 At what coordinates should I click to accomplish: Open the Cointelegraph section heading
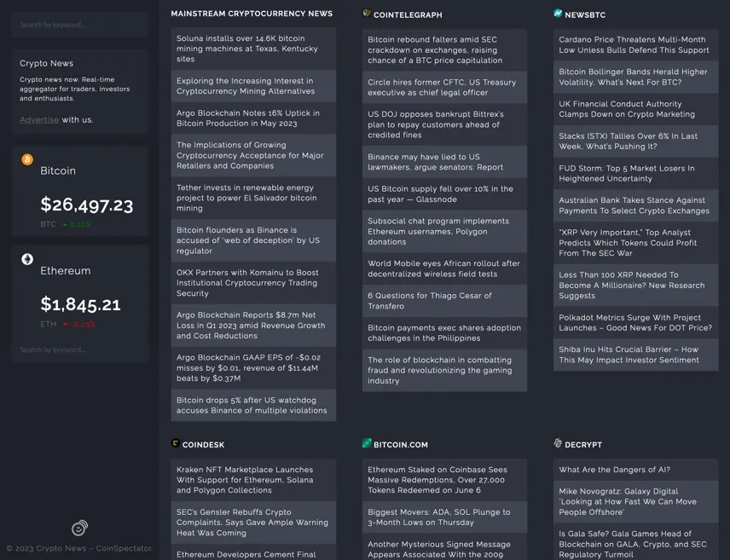click(x=408, y=14)
